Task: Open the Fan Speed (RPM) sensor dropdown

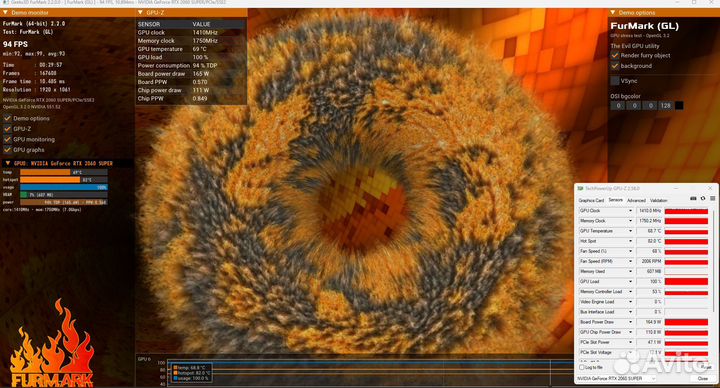Action: (630, 261)
